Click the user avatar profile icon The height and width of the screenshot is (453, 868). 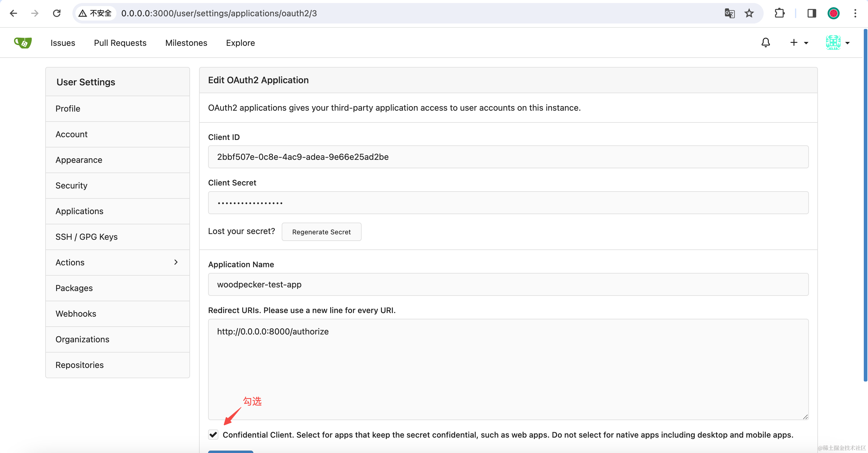[833, 43]
